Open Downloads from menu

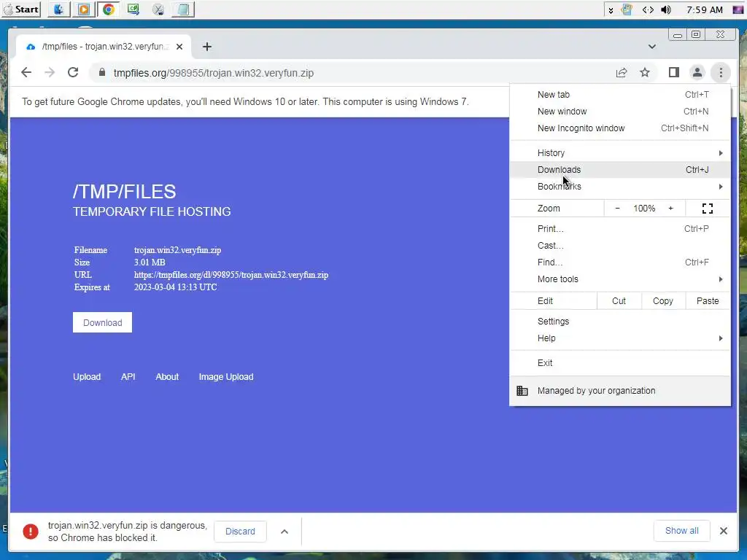pos(620,169)
